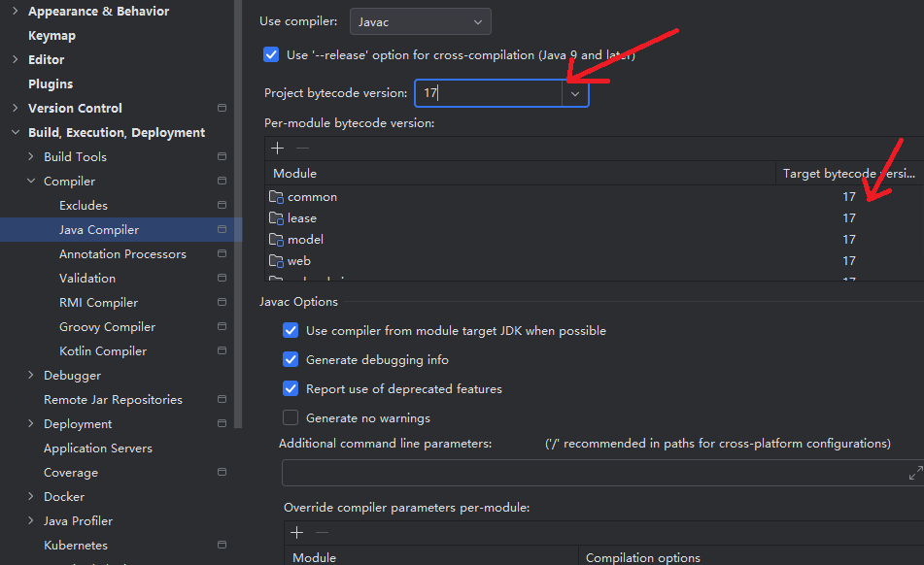Click the common module folder icon
924x565 pixels.
276,196
